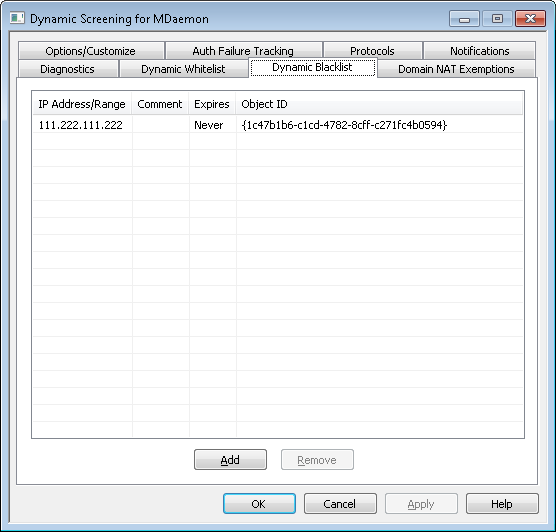Sort list by Expires column
The height and width of the screenshot is (532, 556).
(x=212, y=104)
